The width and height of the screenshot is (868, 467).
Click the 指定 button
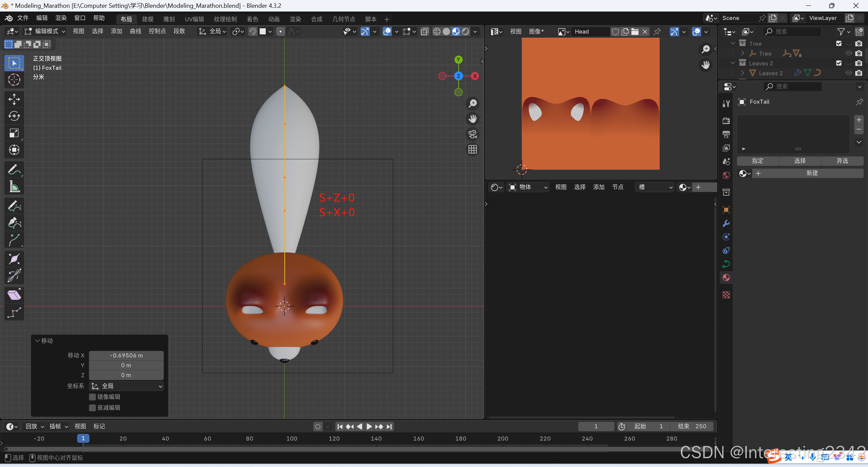pos(757,161)
